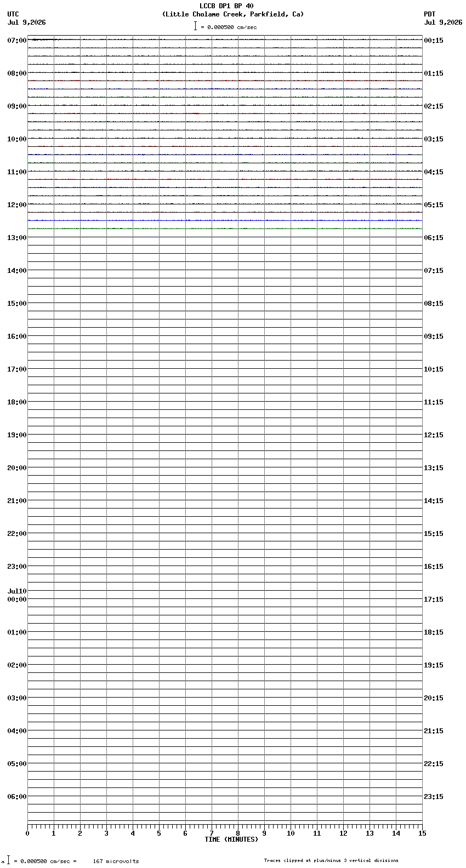Click the scale bar symbol beside the top scale

(x=195, y=26)
